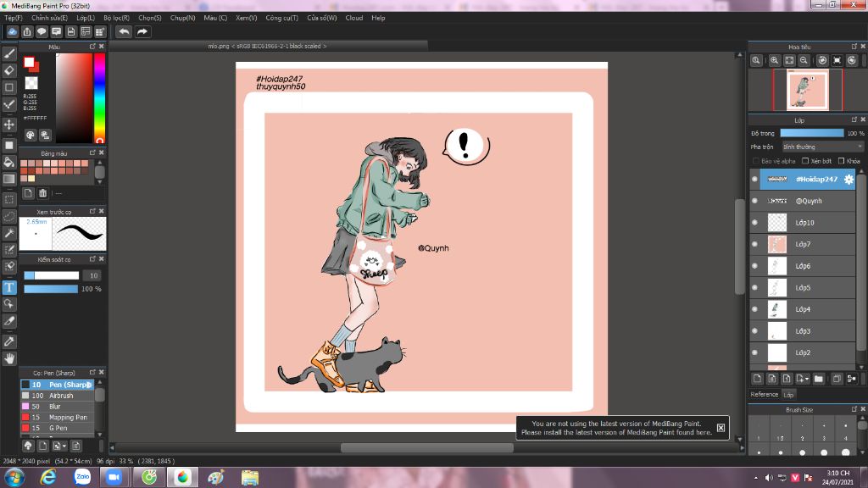Activate the Text tool
Image resolution: width=868 pixels, height=488 pixels.
[8, 287]
